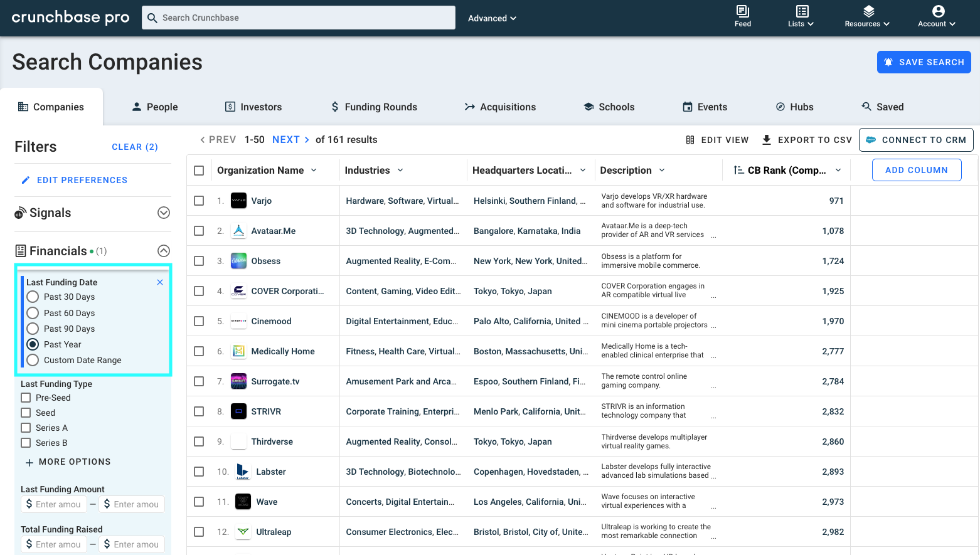Switch to the Investors tab
Viewport: 980px width, 555px height.
coord(253,107)
